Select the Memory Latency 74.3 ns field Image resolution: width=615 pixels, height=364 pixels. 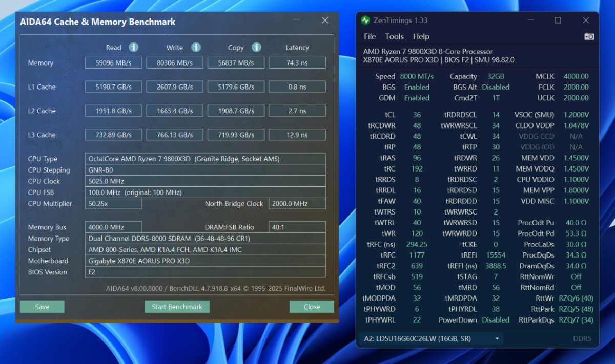click(x=297, y=63)
